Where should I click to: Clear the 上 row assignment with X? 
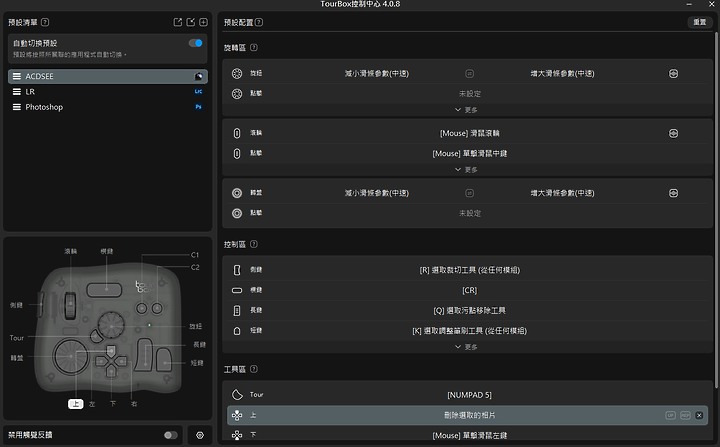pyautogui.click(x=699, y=415)
